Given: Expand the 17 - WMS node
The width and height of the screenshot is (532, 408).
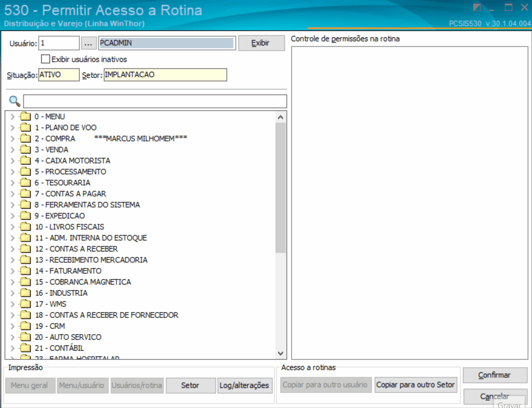Looking at the screenshot, I should pyautogui.click(x=12, y=304).
